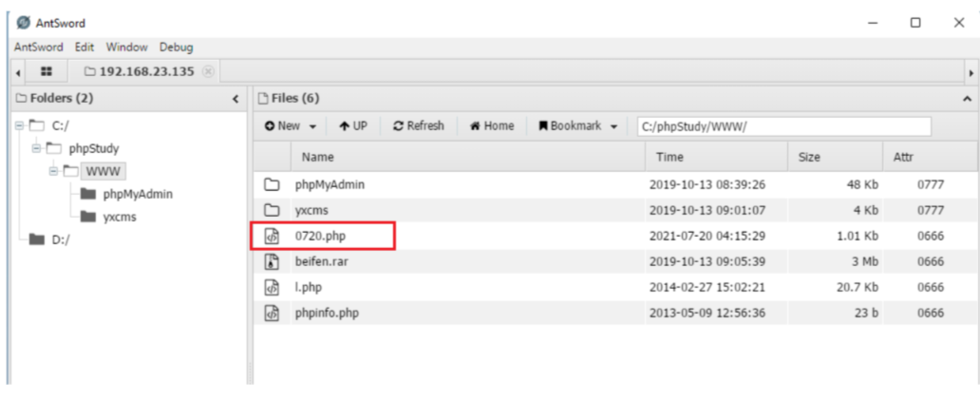The image size is (980, 401).
Task: Click size 1.01 Kb cell
Action: click(x=857, y=237)
